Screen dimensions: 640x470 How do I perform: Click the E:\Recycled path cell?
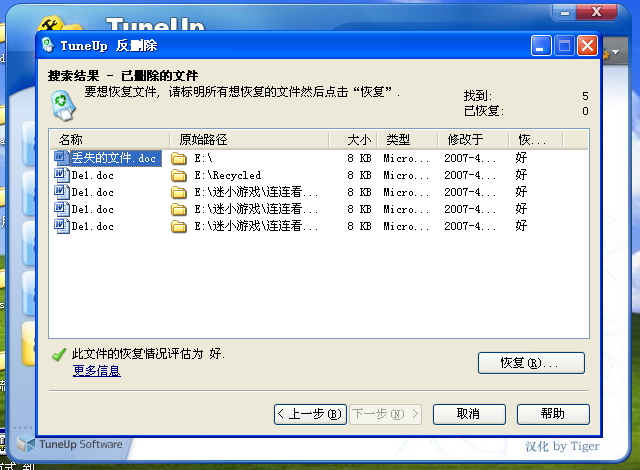coord(227,175)
